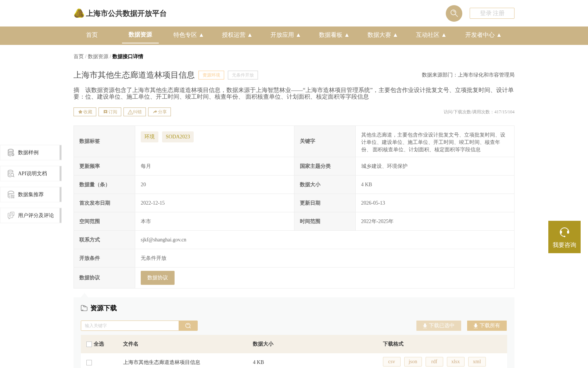Image resolution: width=588 pixels, height=368 pixels.
Task: Open 数据集推荐 in the side panel
Action: 31,194
